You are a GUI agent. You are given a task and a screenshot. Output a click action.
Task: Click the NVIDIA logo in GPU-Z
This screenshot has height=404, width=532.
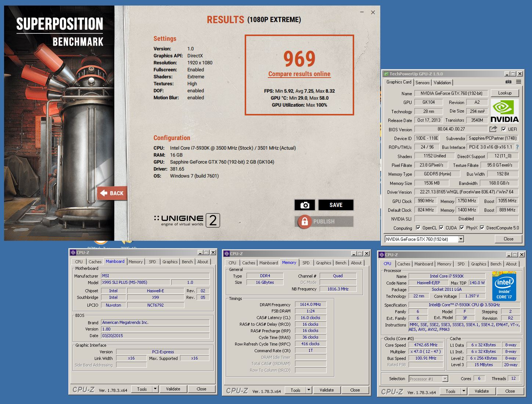pyautogui.click(x=504, y=111)
